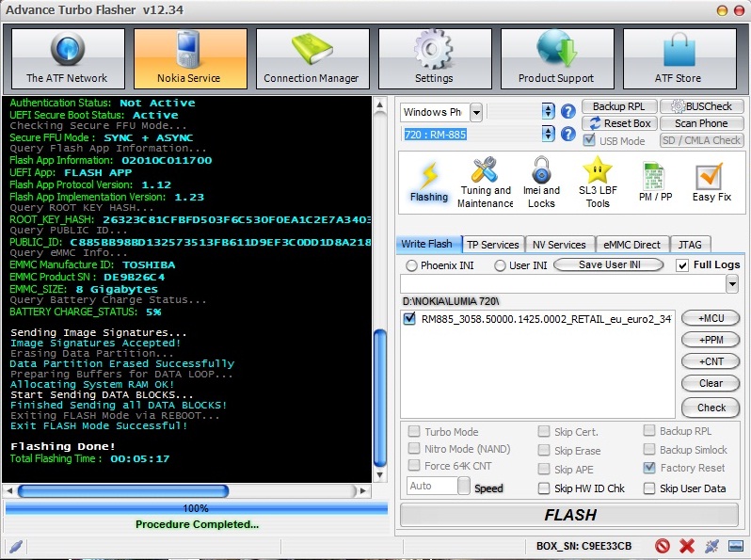The height and width of the screenshot is (560, 751).
Task: Add PPM file with +PPM
Action: (x=711, y=340)
